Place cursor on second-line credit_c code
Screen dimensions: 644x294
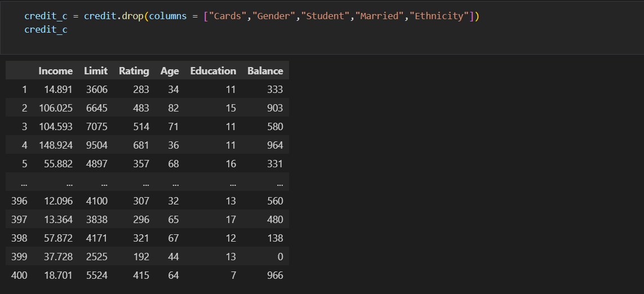click(46, 29)
